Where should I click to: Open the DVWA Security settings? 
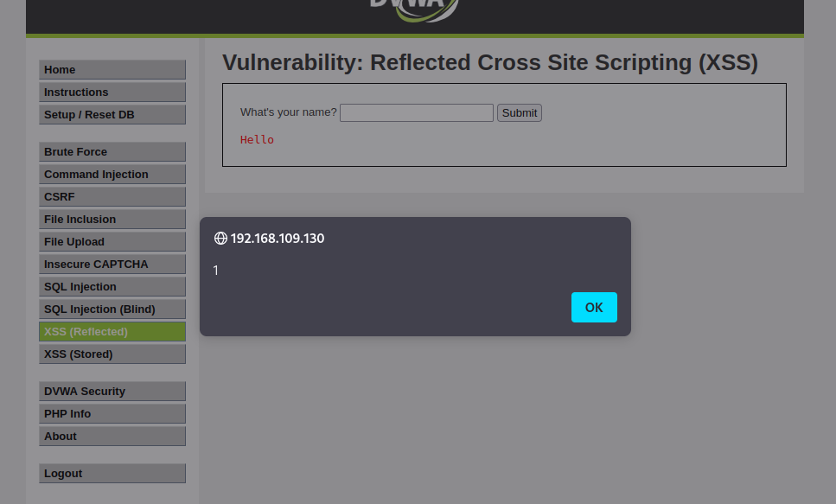tap(112, 391)
